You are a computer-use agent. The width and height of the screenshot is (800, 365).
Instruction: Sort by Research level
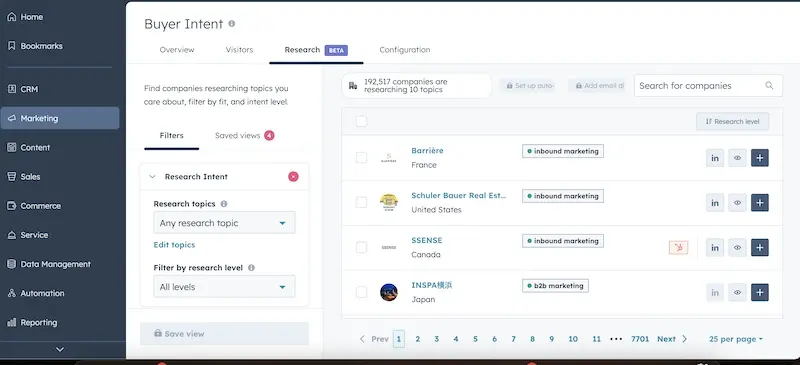(732, 121)
